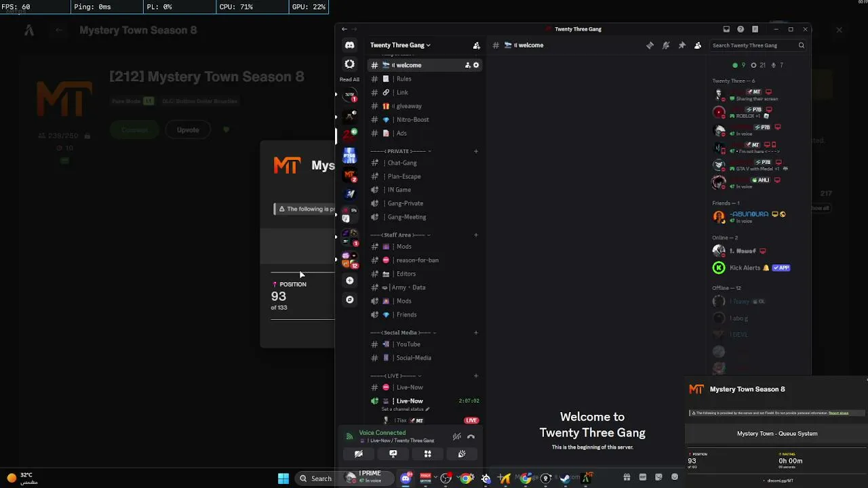Join Gang-Meeting voice channel

(425, 217)
